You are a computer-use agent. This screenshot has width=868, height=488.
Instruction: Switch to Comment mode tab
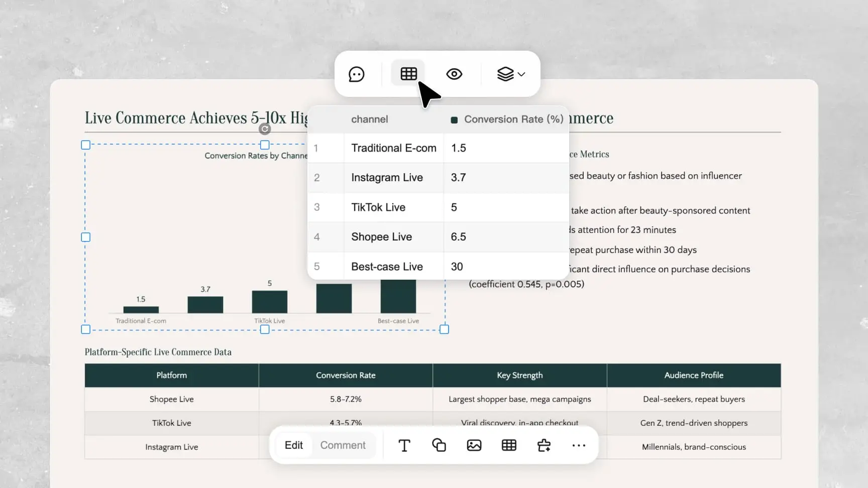(343, 445)
